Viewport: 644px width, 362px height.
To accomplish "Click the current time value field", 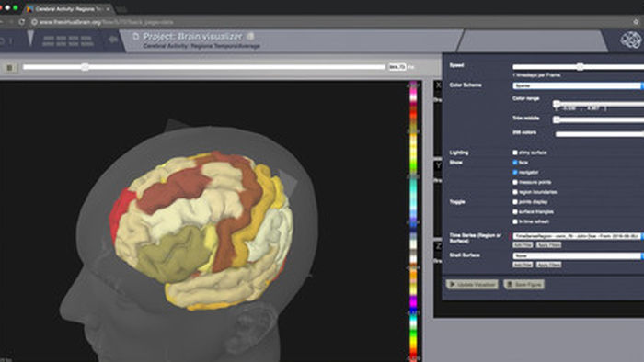I will 397,67.
